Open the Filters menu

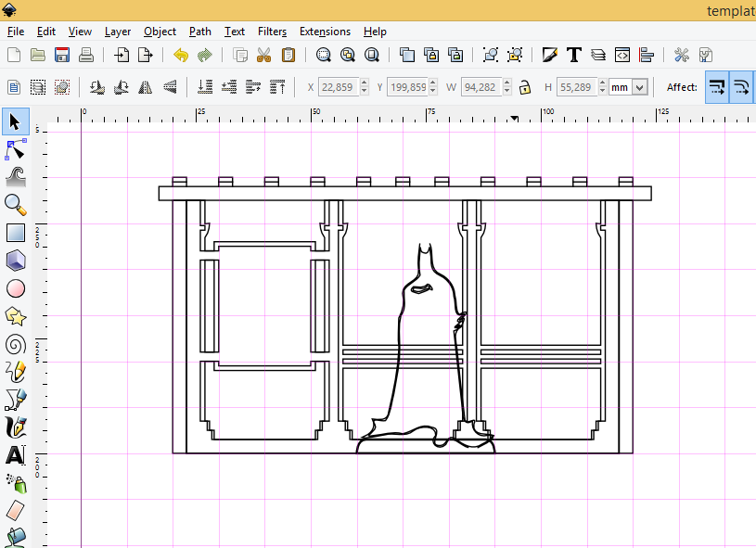click(272, 32)
